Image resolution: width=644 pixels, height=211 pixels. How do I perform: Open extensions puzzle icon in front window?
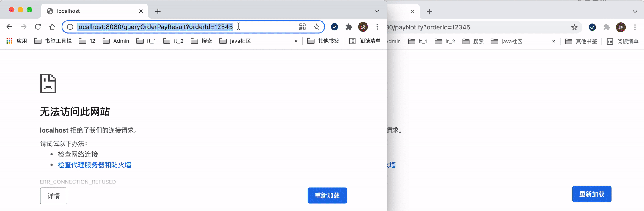349,27
